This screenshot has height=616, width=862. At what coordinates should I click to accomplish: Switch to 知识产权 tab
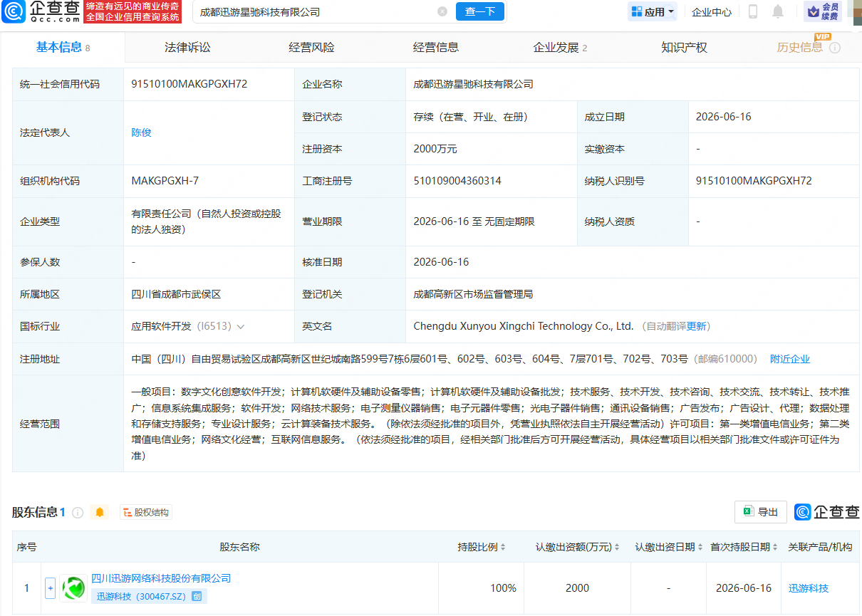(x=684, y=48)
